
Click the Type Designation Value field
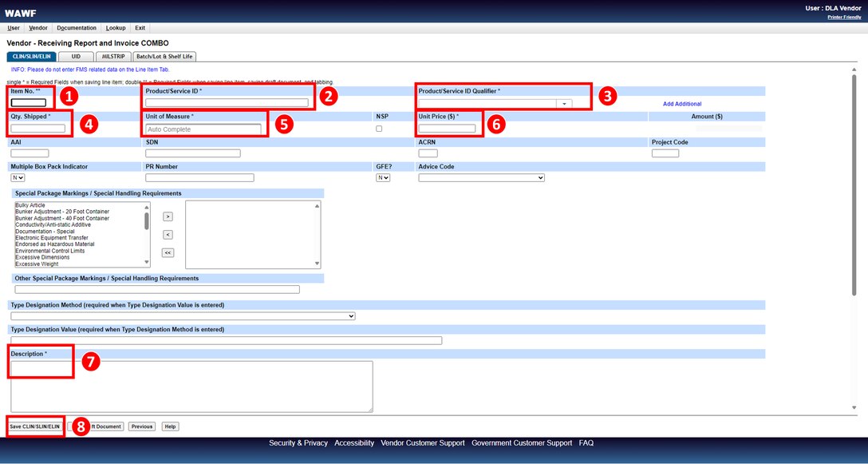(227, 340)
